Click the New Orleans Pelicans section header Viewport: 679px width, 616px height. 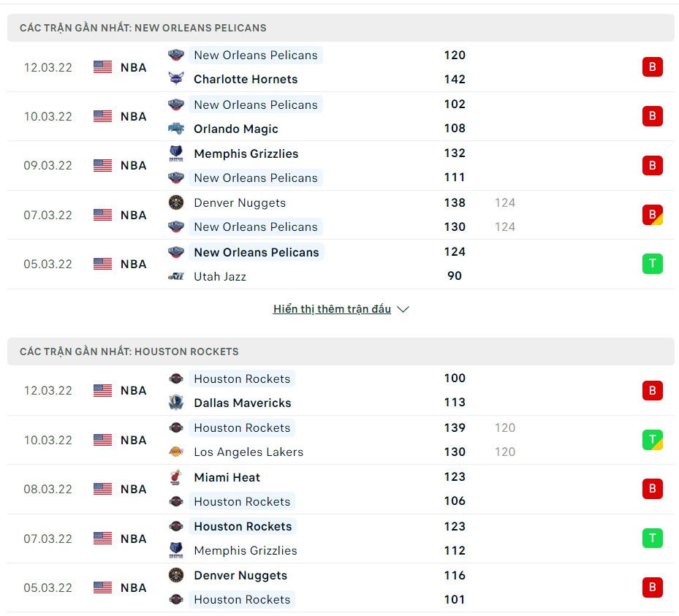point(143,28)
